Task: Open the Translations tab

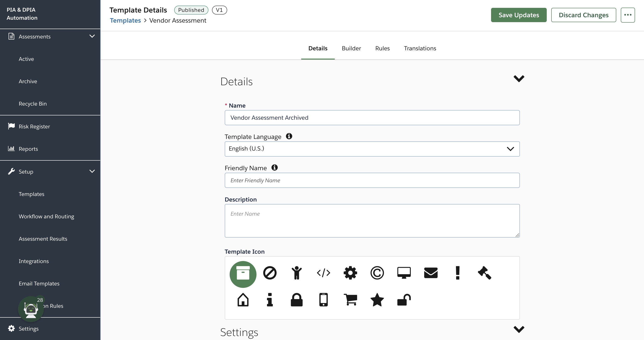Action: click(x=420, y=48)
